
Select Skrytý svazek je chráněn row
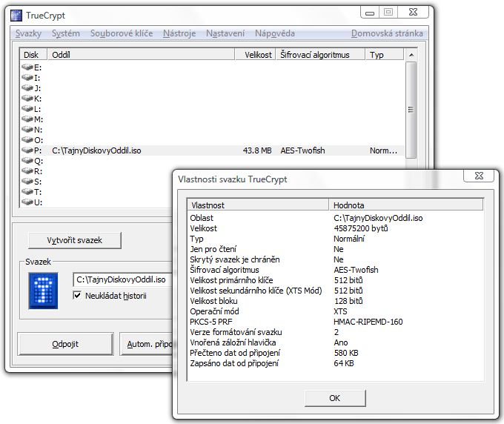pos(335,259)
